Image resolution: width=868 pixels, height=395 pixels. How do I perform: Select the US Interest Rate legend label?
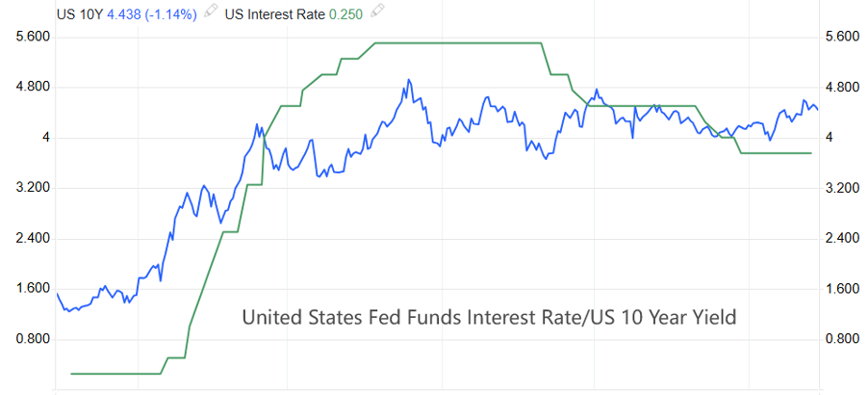tap(275, 14)
